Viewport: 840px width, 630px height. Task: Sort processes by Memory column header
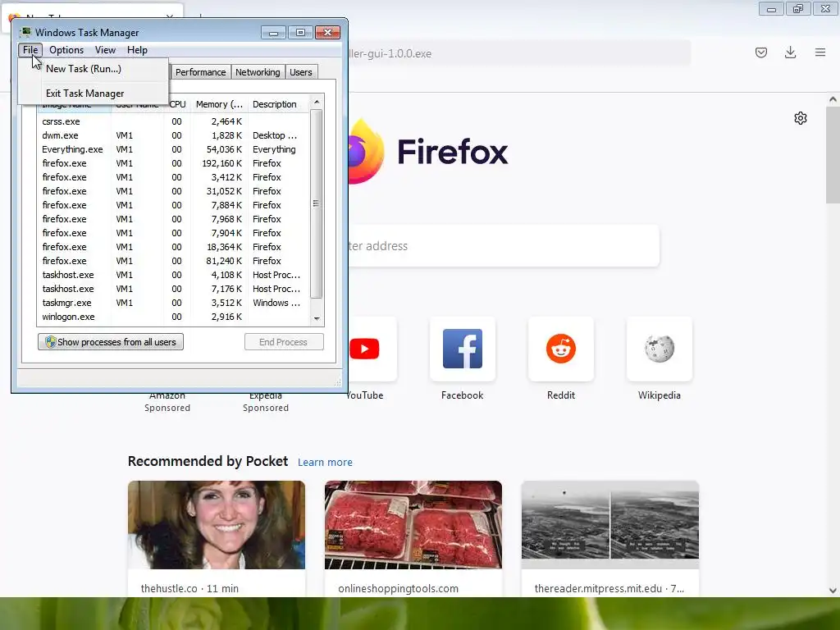click(218, 104)
